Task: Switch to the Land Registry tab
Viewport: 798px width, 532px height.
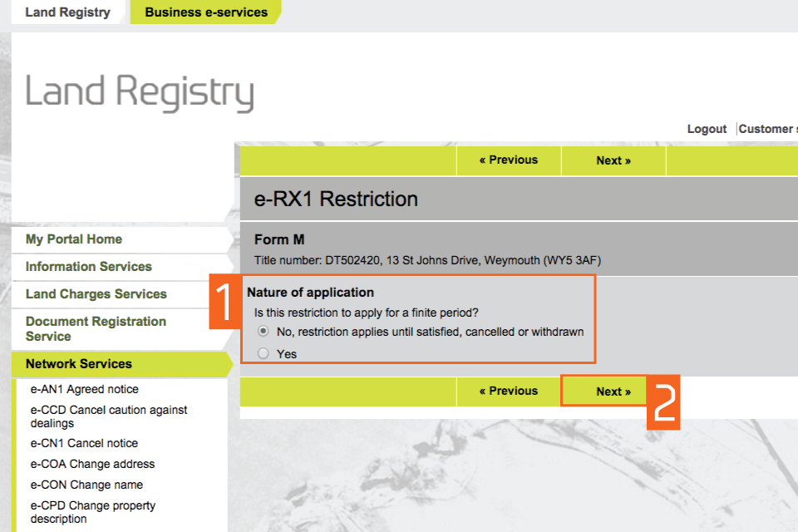Action: pos(67,12)
